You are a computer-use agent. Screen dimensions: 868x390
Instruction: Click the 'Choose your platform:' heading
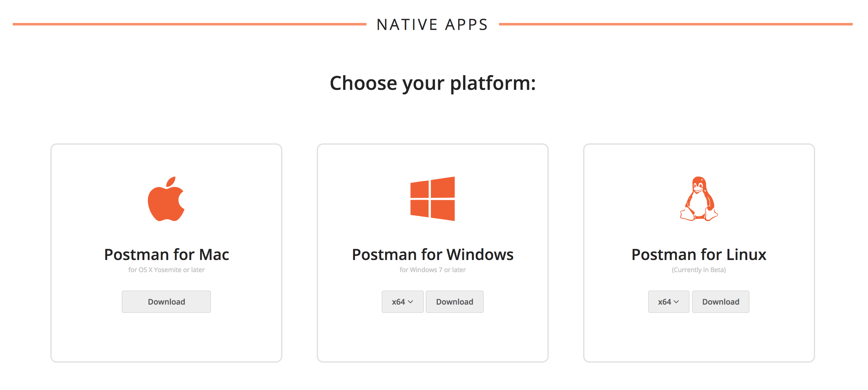point(432,83)
